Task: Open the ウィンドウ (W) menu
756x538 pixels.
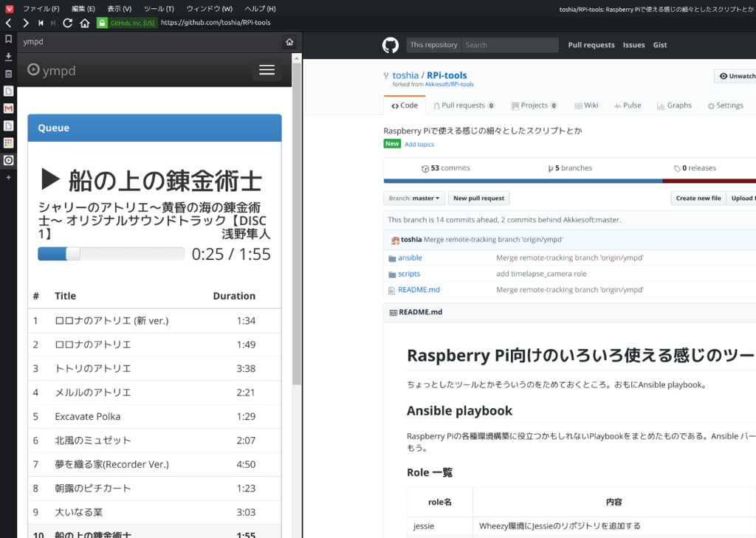Action: click(x=209, y=9)
